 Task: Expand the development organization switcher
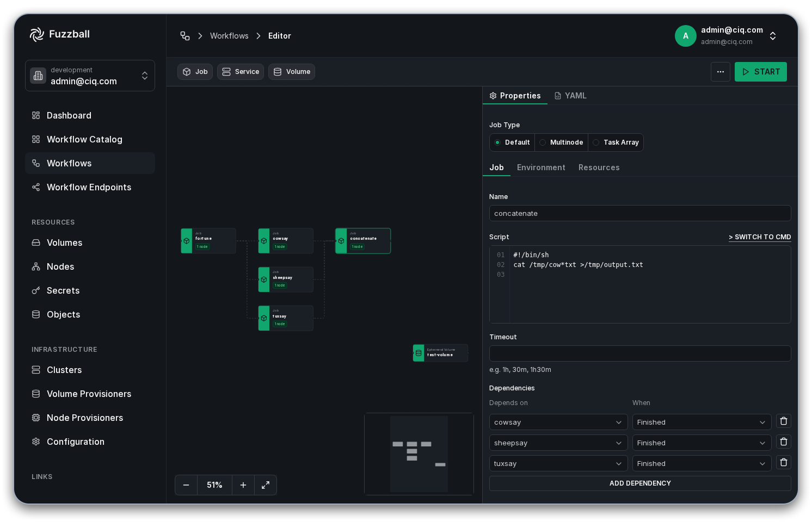point(90,76)
